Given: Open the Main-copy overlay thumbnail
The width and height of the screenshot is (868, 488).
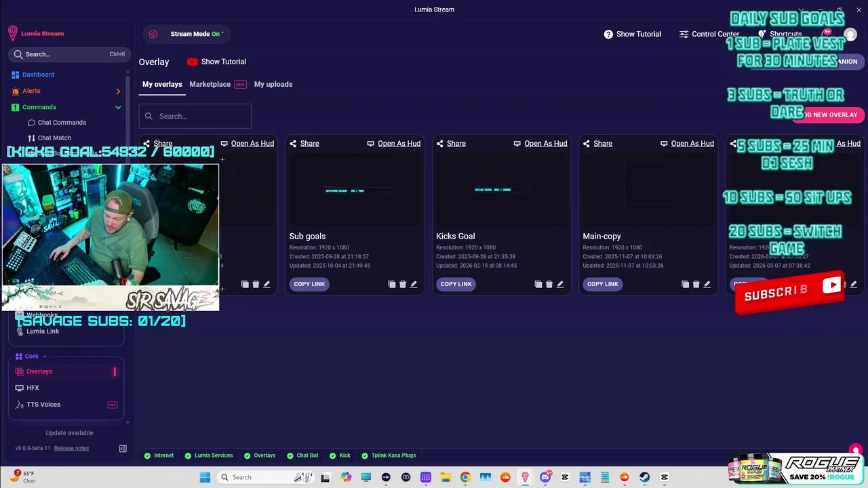Looking at the screenshot, I should click(648, 190).
